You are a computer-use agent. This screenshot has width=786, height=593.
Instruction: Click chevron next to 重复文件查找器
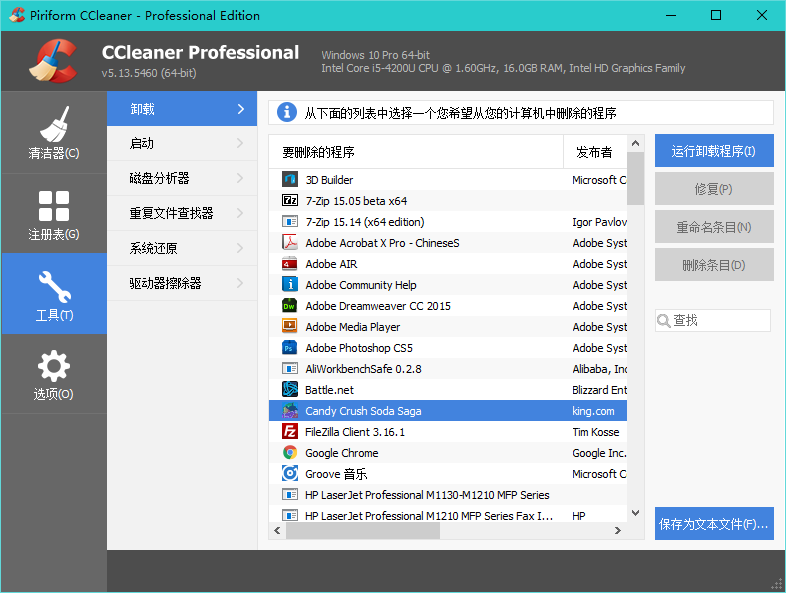[x=241, y=213]
